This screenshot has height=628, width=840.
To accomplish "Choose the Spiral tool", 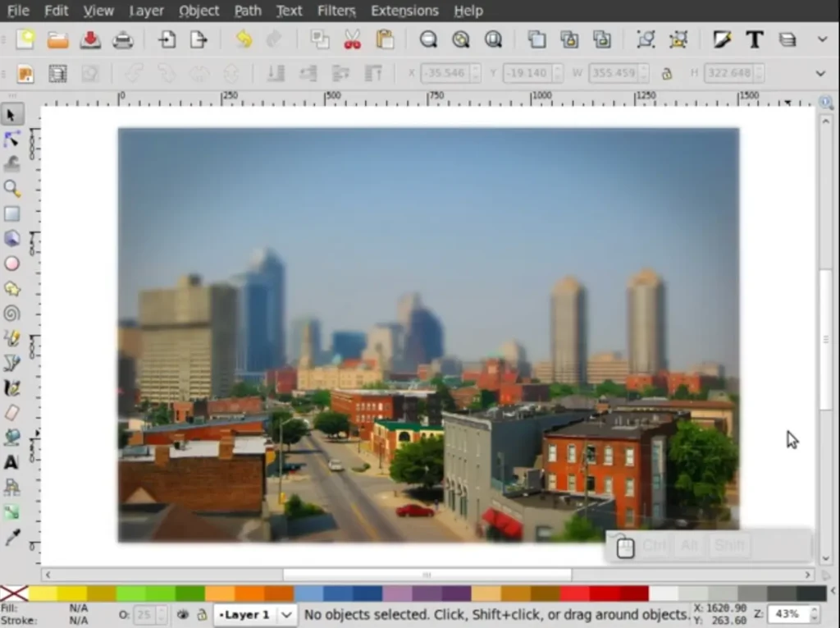I will [11, 313].
